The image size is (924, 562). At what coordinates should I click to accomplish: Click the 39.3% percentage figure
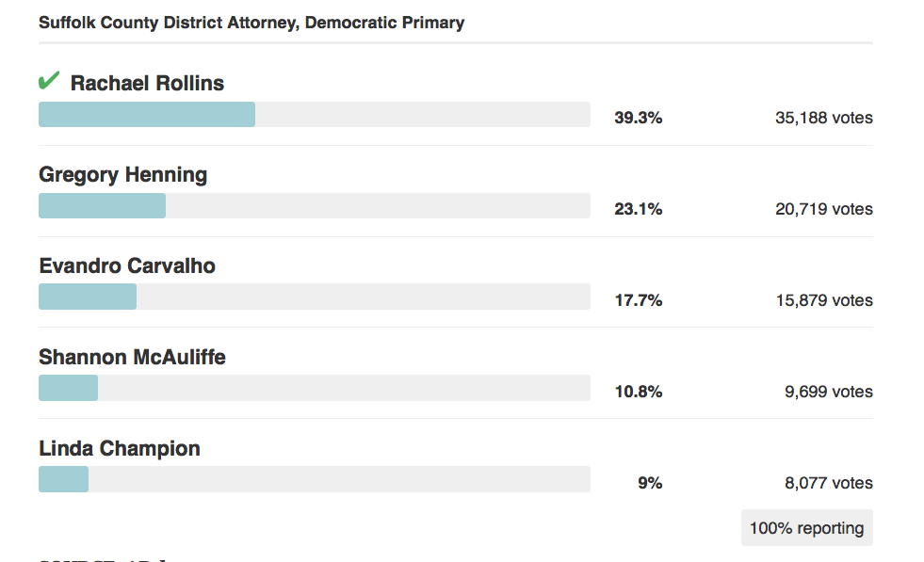[638, 119]
